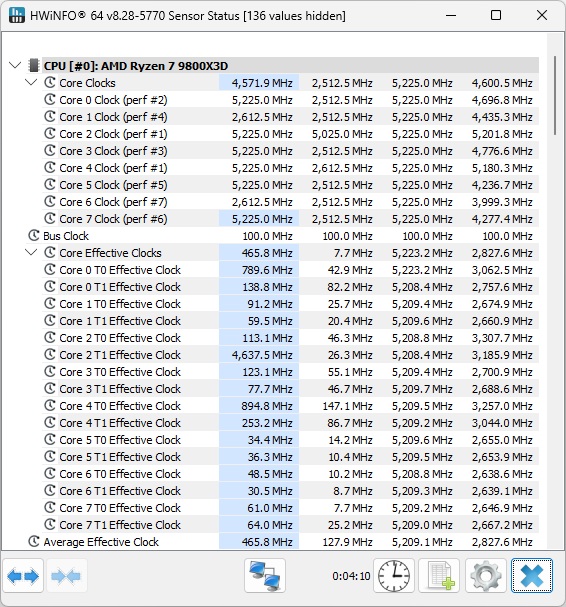Select Core 5 T0 Effective Clock row
The width and height of the screenshot is (566, 607).
click(290, 440)
